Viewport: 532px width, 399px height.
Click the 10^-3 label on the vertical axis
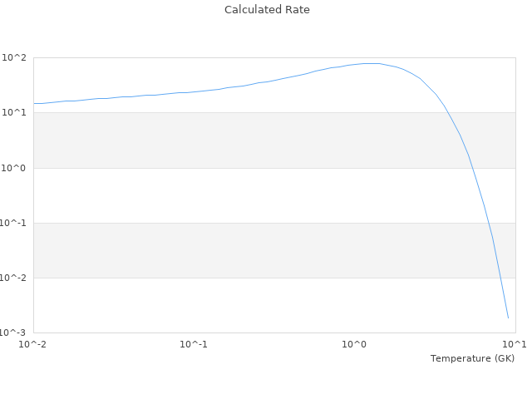(x=12, y=332)
